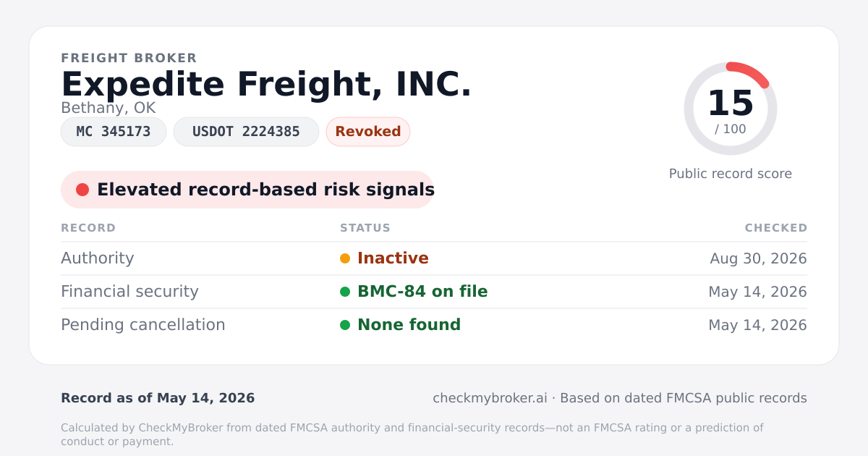Click the circular score gauge showing 15
The width and height of the screenshot is (868, 456).
(731, 109)
